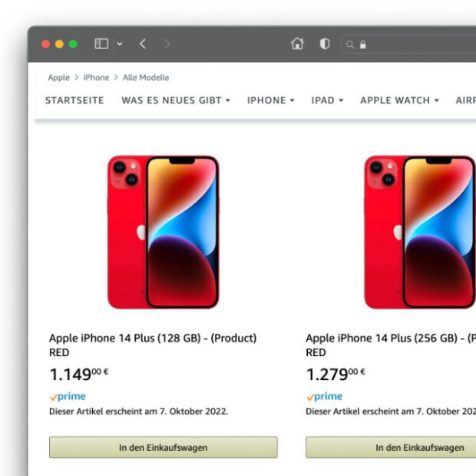This screenshot has width=476, height=476.
Task: Expand the iPhone navigation dropdown
Action: [x=270, y=101]
